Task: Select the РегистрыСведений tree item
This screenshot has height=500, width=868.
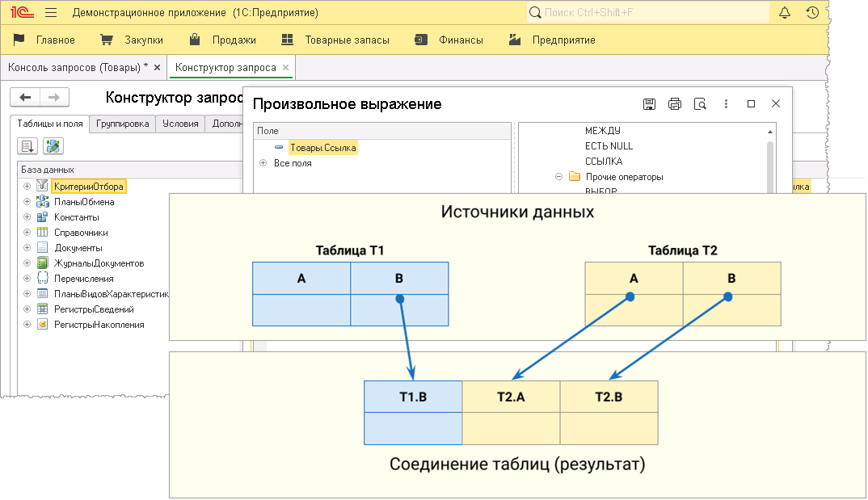Action: [x=94, y=309]
